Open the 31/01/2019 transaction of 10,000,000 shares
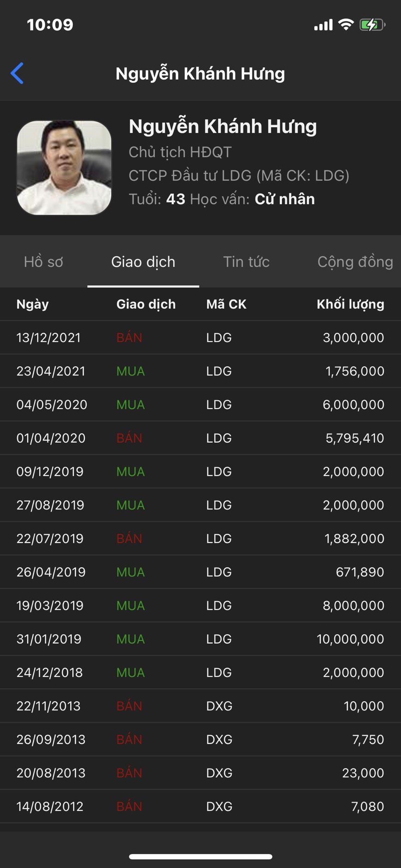Image resolution: width=401 pixels, height=868 pixels. pos(200,639)
